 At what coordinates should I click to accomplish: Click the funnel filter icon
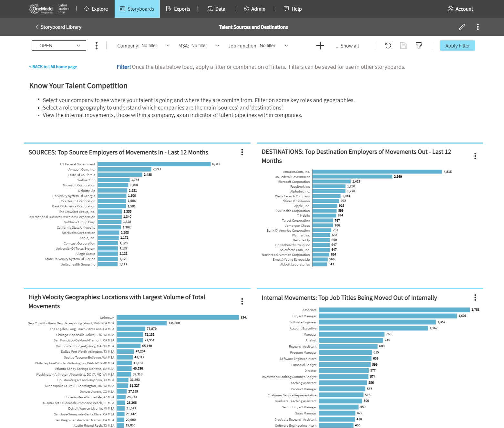(419, 46)
